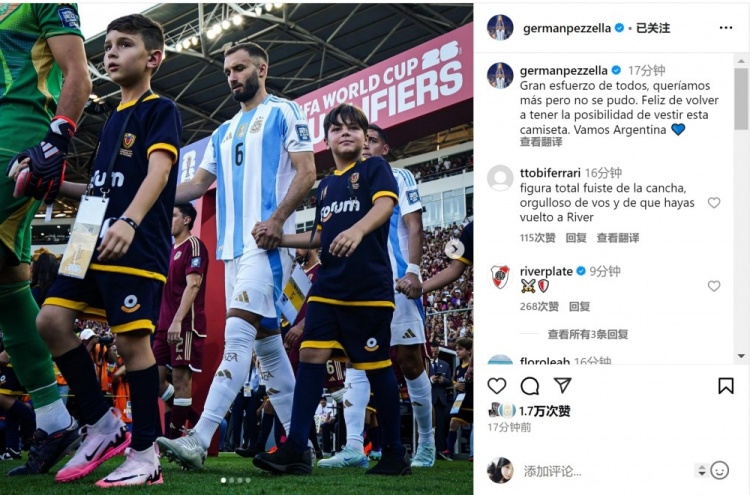The image size is (750, 495).
Task: Save post with the bookmark icon
Action: click(x=726, y=385)
